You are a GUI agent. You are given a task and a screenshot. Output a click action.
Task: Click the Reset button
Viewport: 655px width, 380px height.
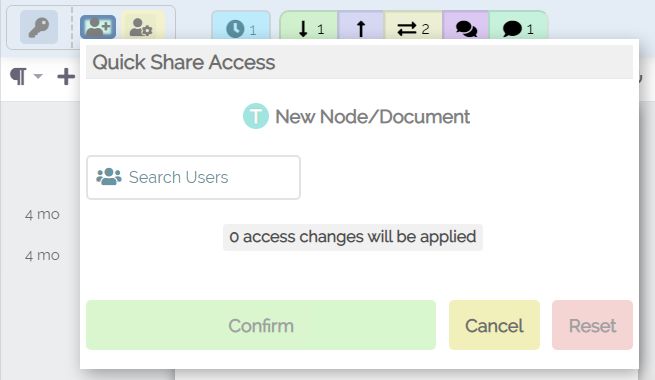[592, 325]
